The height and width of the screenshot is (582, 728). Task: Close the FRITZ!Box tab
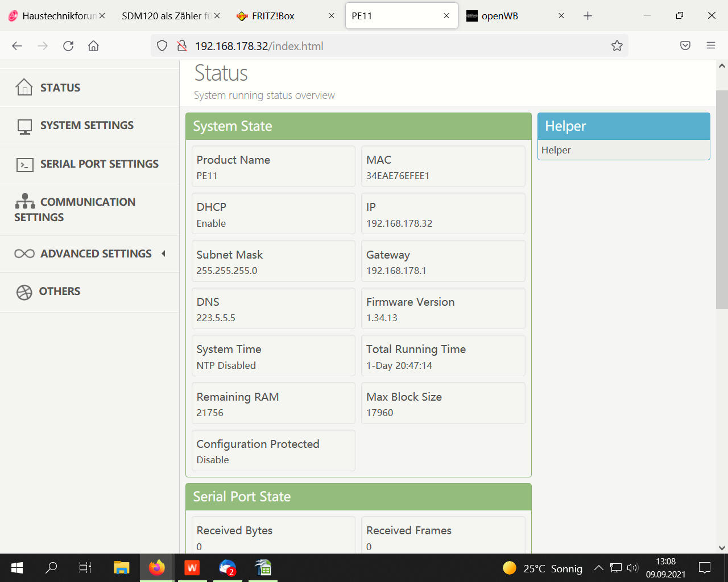(x=332, y=16)
